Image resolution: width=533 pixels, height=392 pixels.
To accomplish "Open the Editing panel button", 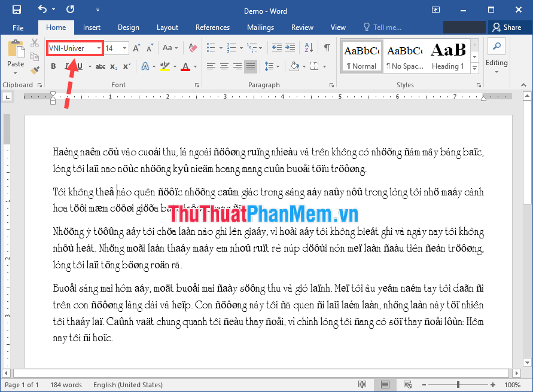I will coord(497,57).
